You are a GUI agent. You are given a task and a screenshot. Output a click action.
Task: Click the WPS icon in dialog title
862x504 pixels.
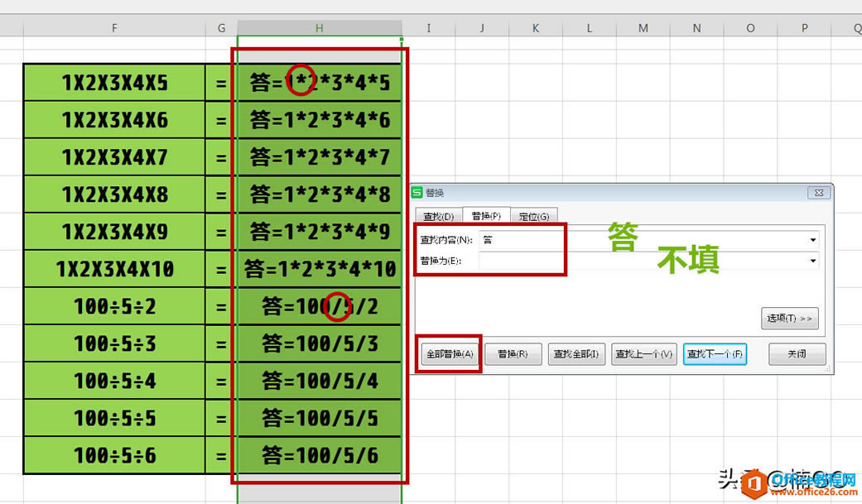417,192
